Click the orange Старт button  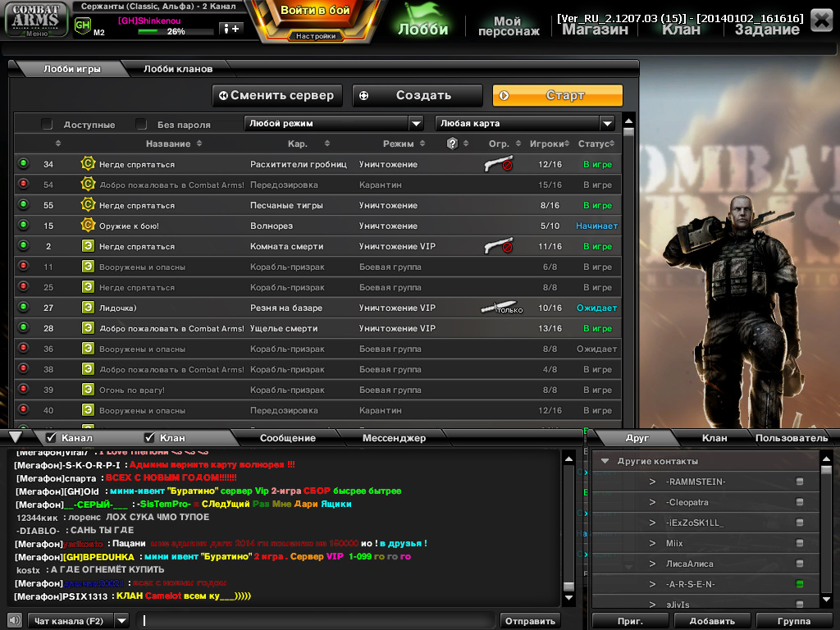click(558, 95)
